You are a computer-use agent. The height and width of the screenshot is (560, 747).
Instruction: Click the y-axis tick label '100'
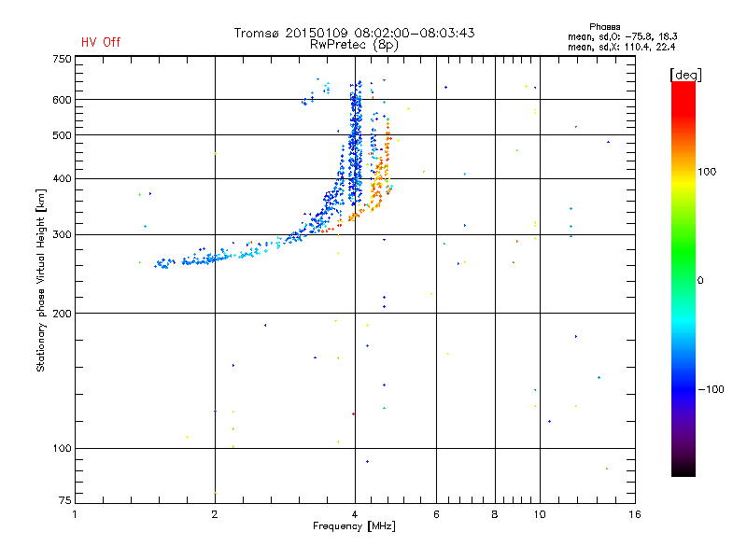tap(62, 449)
